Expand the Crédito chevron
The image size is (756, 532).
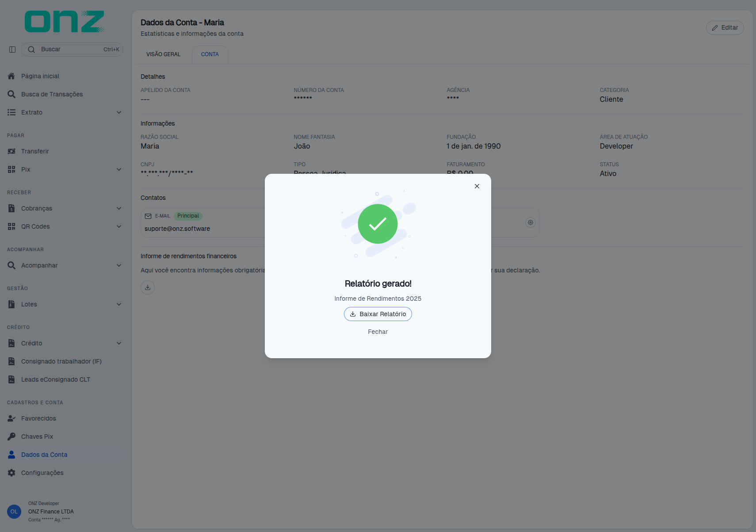(x=119, y=343)
